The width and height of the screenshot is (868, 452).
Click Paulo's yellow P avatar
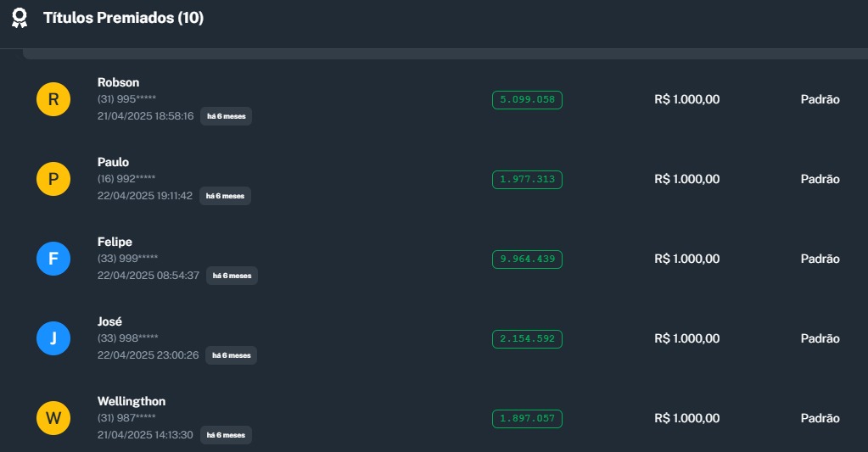pos(53,179)
